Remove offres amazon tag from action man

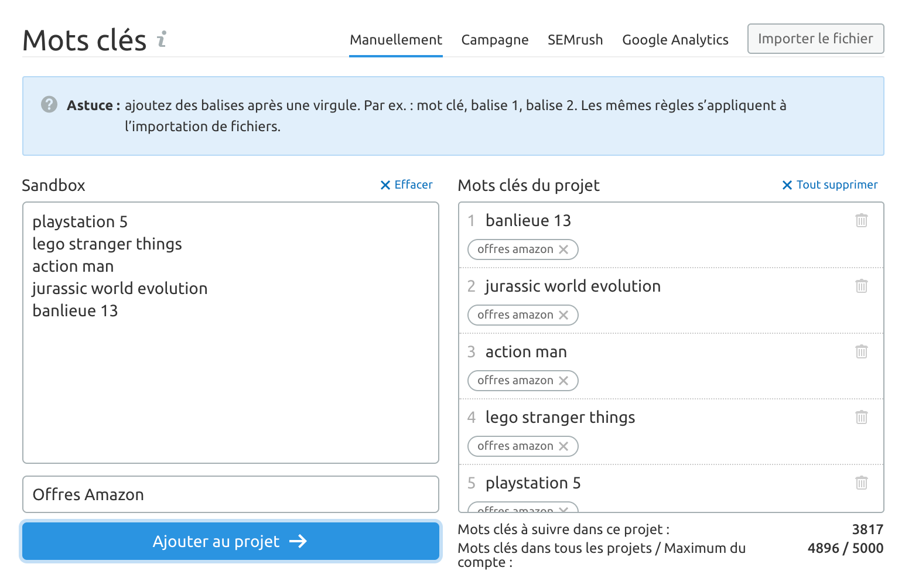(x=563, y=381)
